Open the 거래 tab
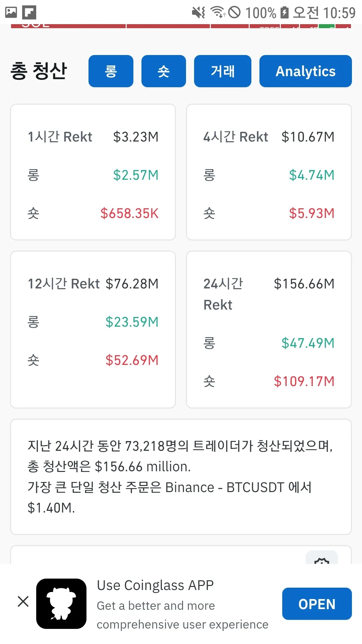Screen dimensions: 362x644 (223, 71)
